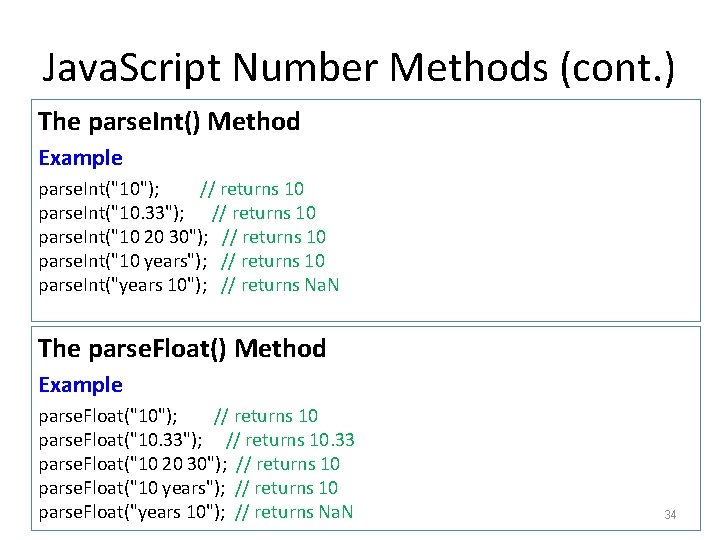Screen dimensions: 720x540
Task: Click the parseFloat("10.33"); code text
Action: coord(120,440)
